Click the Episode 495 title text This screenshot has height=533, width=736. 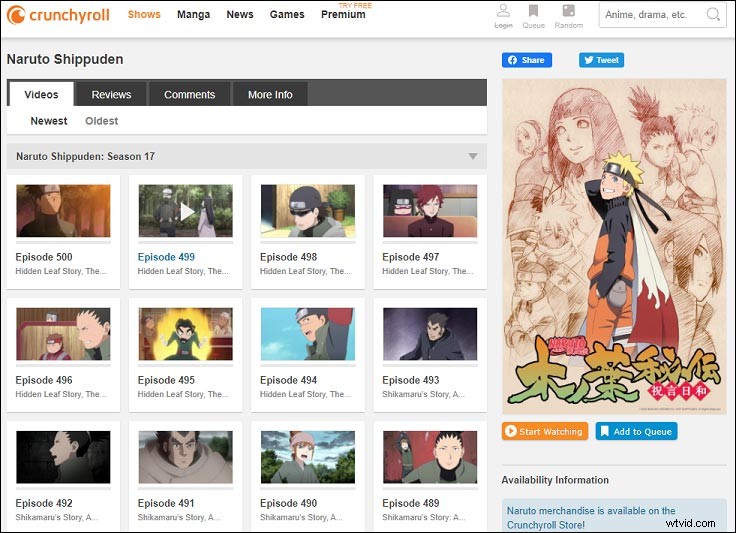(x=166, y=380)
